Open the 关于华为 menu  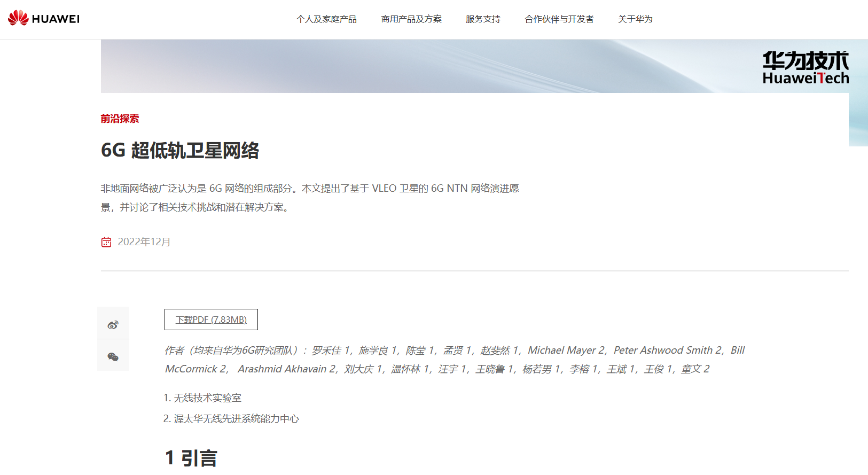click(x=635, y=19)
